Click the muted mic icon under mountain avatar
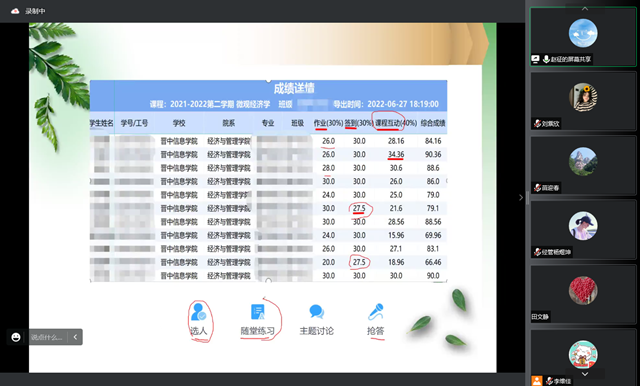Viewport: 640px width, 386px height. (538, 188)
